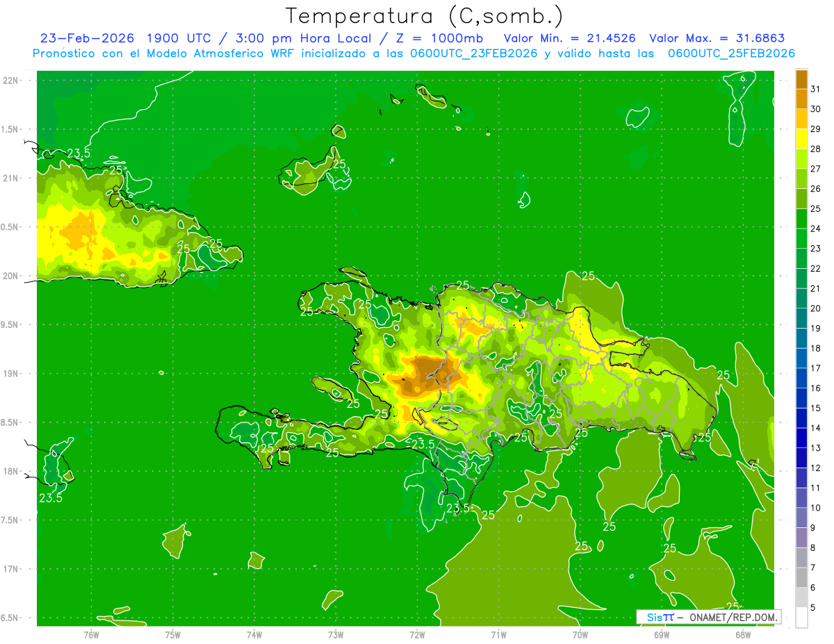This screenshot has width=834, height=644.
Task: Click the legend value "8"
Action: point(812,547)
